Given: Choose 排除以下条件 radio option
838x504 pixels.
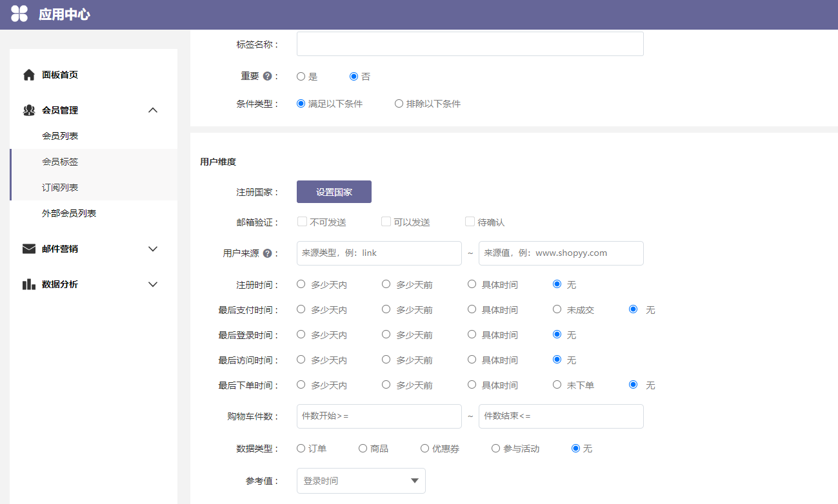Looking at the screenshot, I should 399,103.
